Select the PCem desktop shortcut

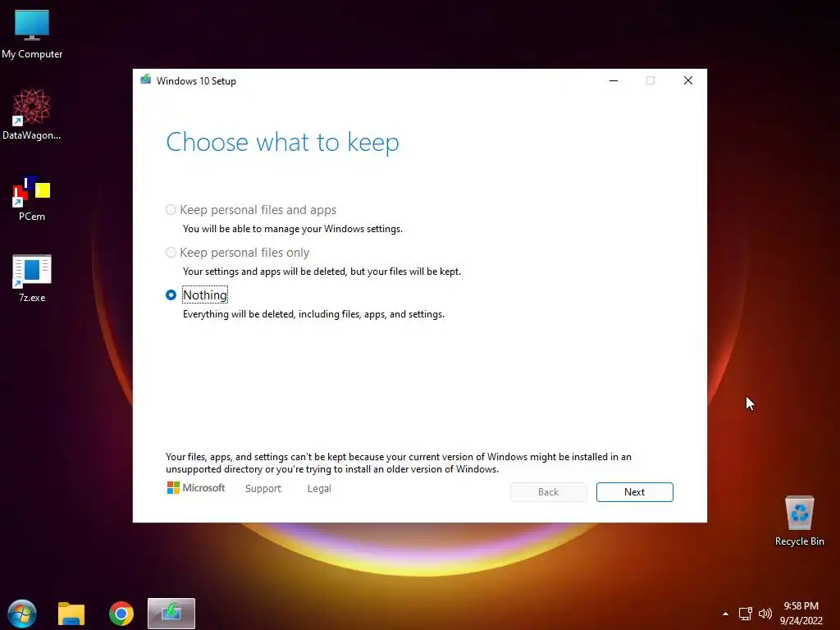click(32, 199)
